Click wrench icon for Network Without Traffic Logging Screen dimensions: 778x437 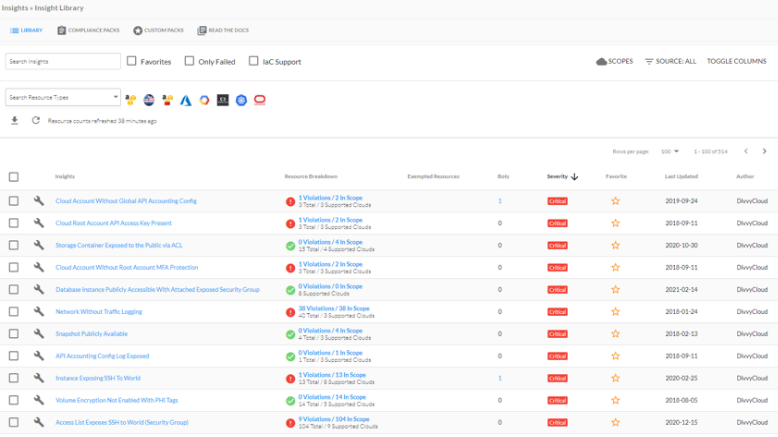[x=39, y=312]
